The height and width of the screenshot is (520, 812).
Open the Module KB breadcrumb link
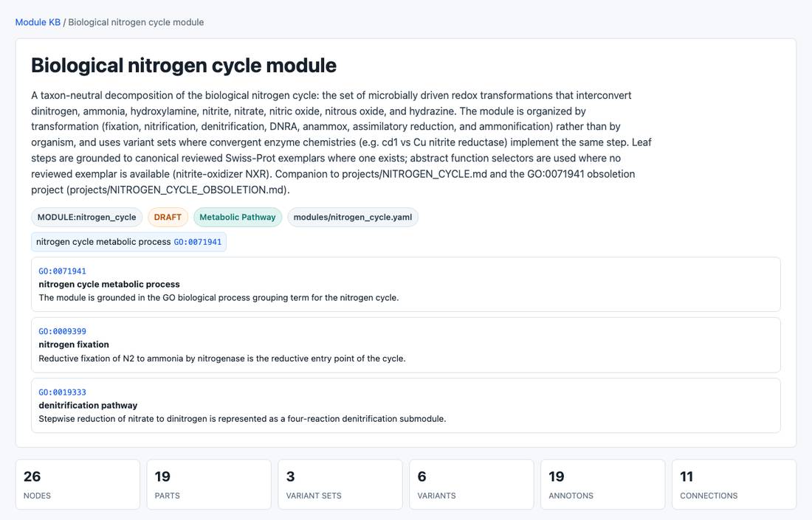[38, 22]
